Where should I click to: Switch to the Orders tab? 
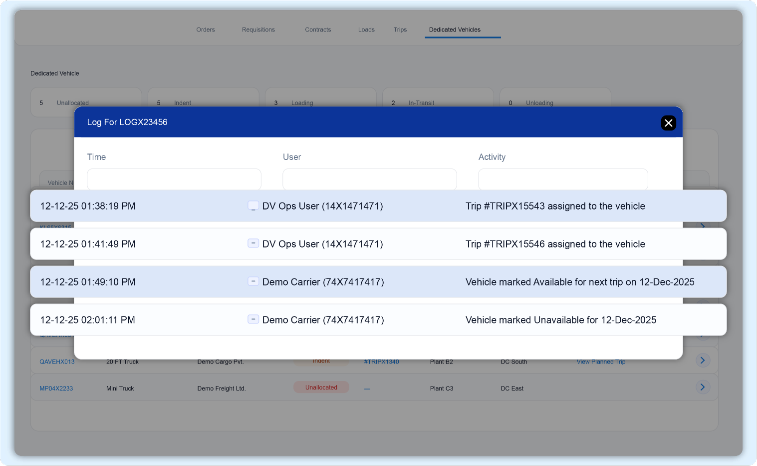(206, 30)
